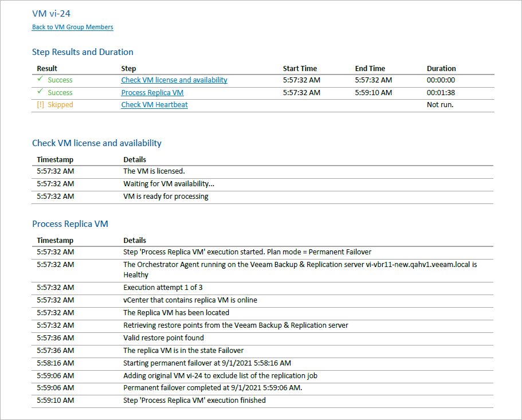Screen dimensions: 522x420
Task: Select 'vCenter that contains replica VM is online'
Action: [x=190, y=300]
